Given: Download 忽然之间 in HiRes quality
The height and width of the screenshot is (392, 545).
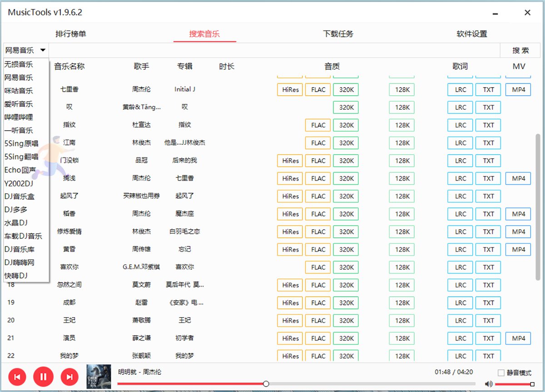Looking at the screenshot, I should (290, 285).
